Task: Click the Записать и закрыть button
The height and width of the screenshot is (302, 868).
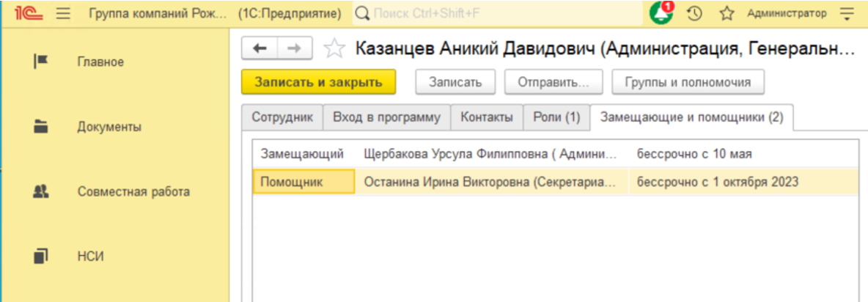Action: point(318,82)
